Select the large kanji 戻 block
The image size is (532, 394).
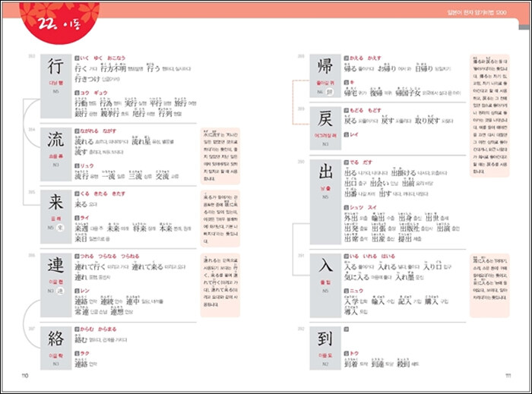[x=325, y=128]
